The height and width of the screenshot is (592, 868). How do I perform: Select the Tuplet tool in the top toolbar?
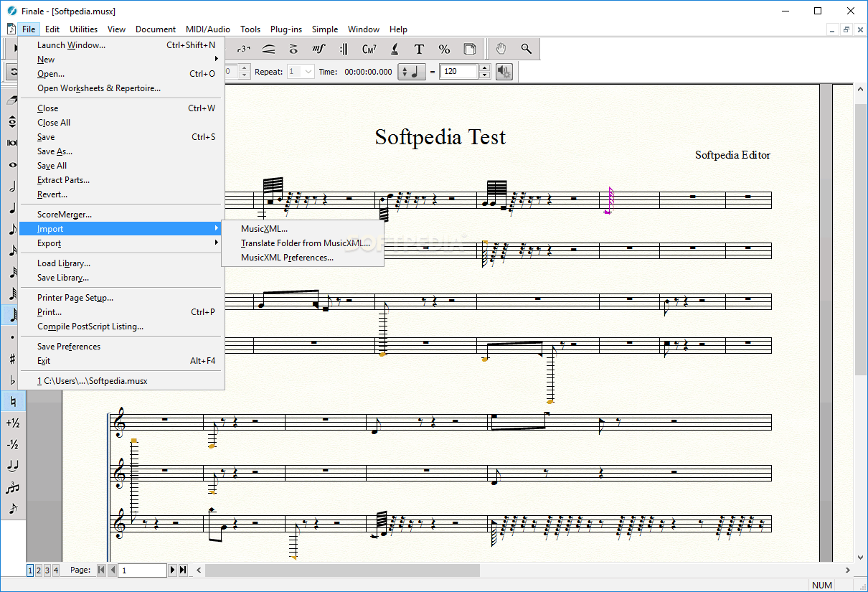click(245, 49)
